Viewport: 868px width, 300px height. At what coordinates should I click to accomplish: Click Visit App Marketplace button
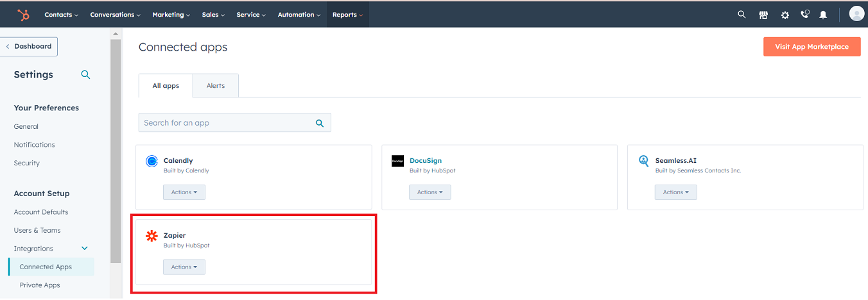point(812,47)
